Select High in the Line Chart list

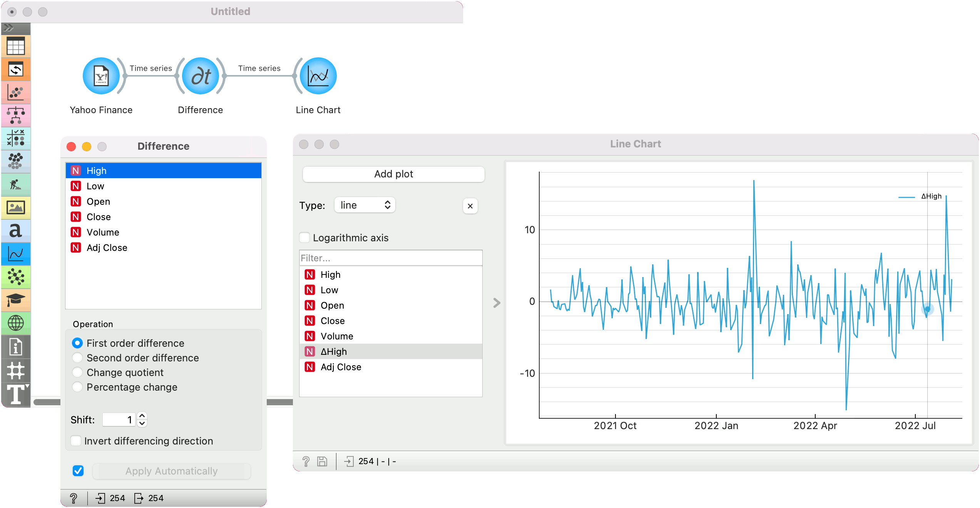tap(391, 274)
